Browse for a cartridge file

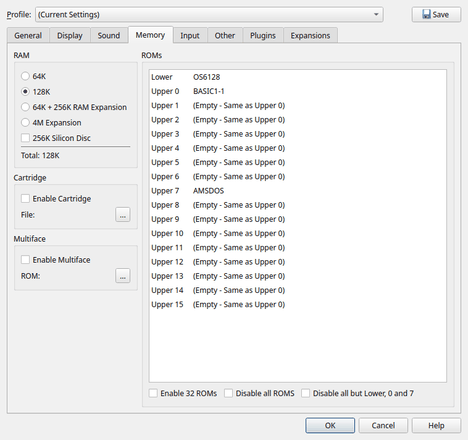coord(123,215)
